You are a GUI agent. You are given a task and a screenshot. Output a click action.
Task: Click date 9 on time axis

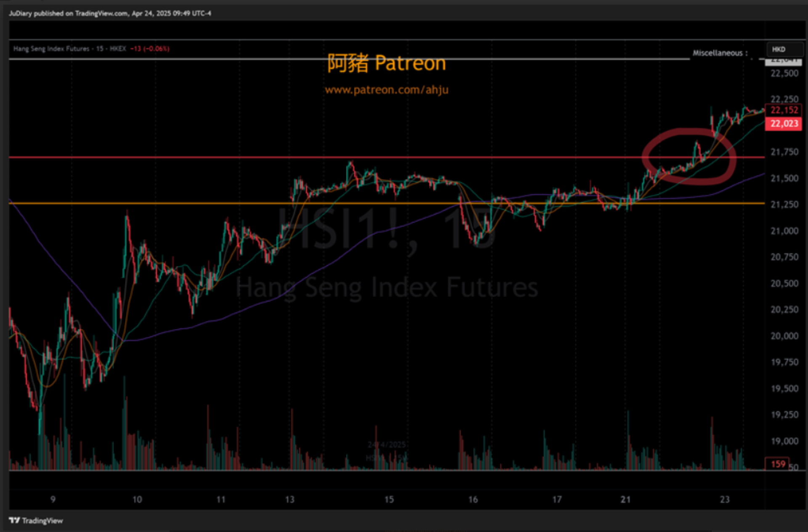(53, 500)
